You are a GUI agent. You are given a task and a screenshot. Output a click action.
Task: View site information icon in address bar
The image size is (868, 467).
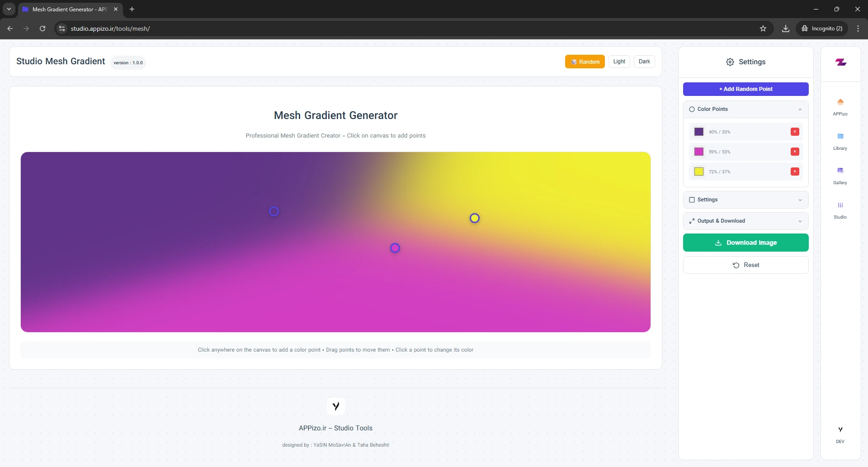coord(62,29)
